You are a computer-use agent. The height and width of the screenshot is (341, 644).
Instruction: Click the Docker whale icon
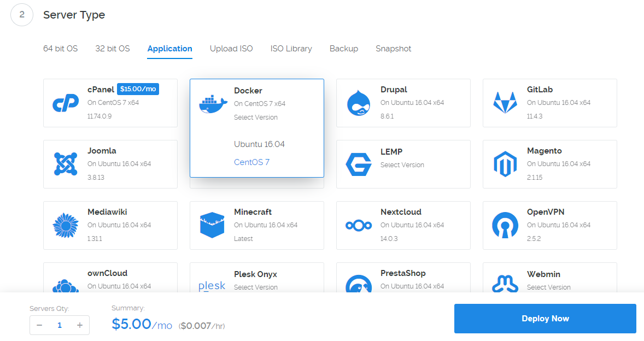213,104
